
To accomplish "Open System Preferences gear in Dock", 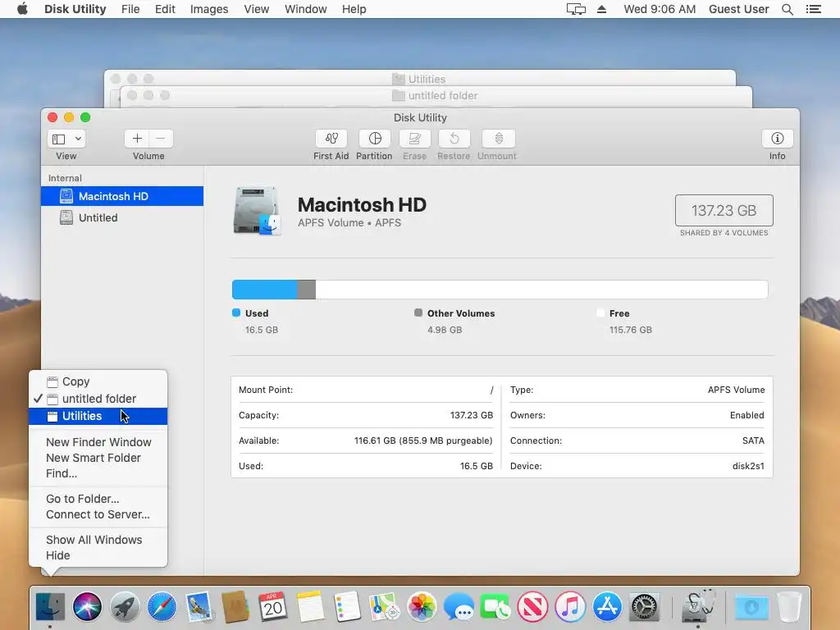I will pos(644,607).
